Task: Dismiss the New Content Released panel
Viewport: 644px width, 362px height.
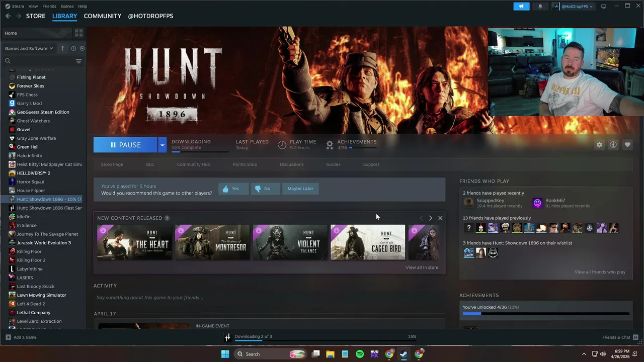Action: (x=440, y=218)
